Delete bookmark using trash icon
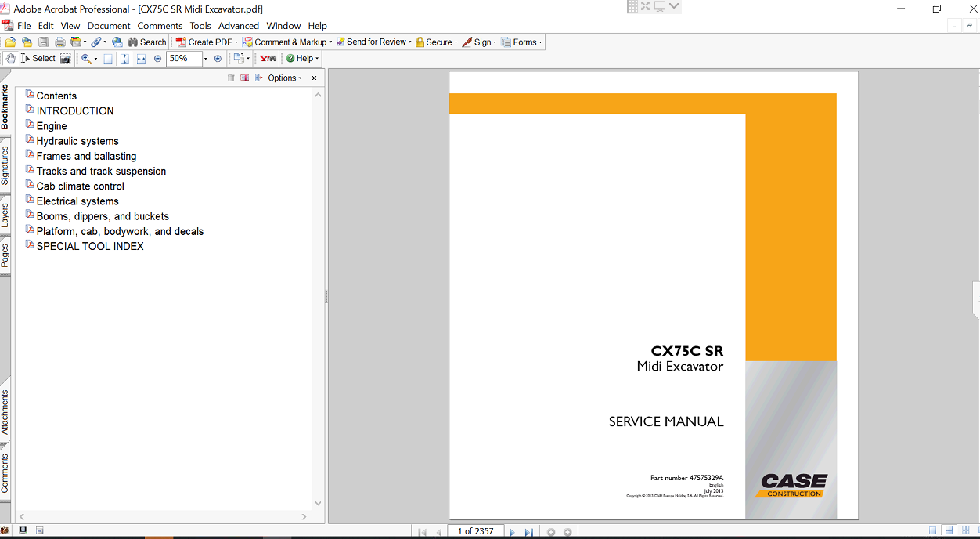Screen dimensions: 980x539 tap(231, 78)
